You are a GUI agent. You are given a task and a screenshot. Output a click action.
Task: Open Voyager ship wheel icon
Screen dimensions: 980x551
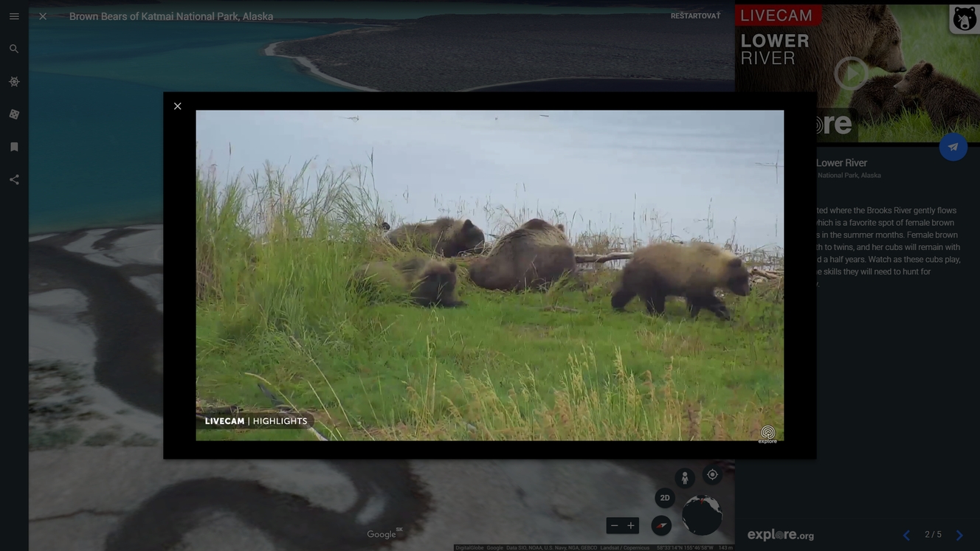point(14,82)
